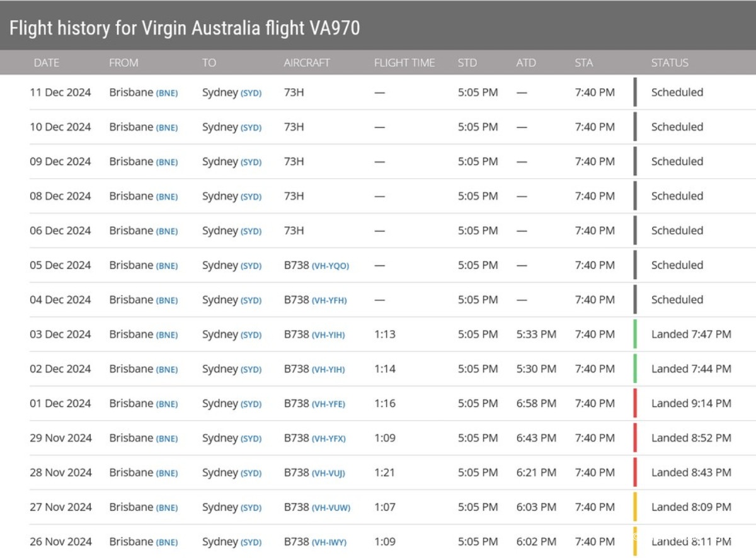Image resolution: width=756 pixels, height=558 pixels.
Task: Click SYD airport code in 29 Nov 2024 row
Action: click(x=251, y=439)
